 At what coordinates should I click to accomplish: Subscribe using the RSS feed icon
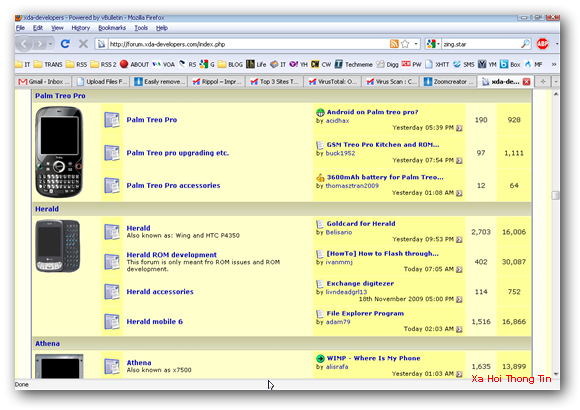coord(394,44)
